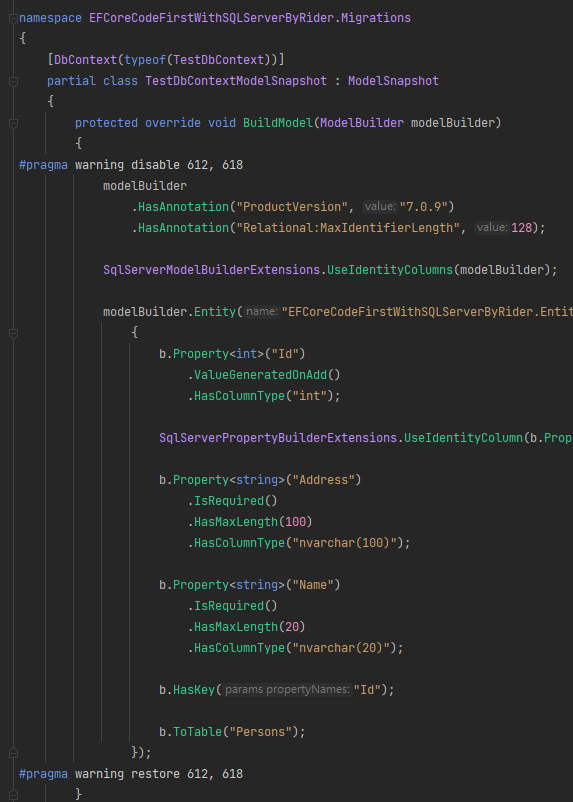Place cursor on "Address" property string
Image resolution: width=573 pixels, height=802 pixels.
click(323, 480)
